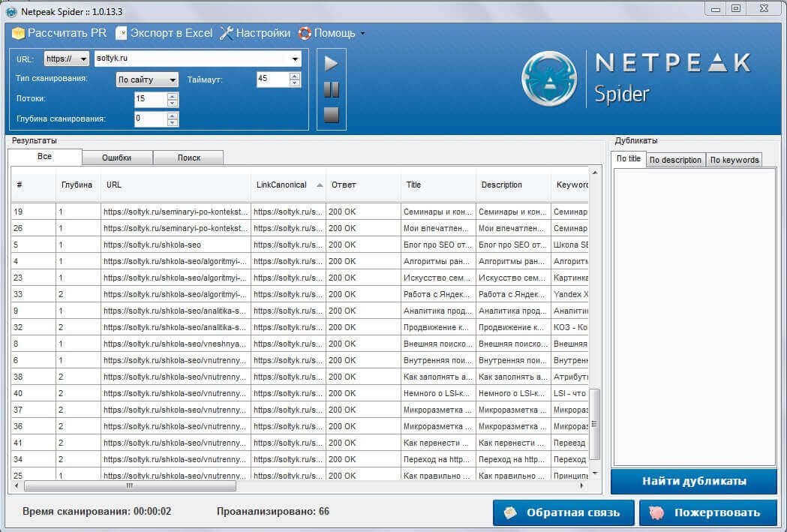
Task: Click the scroll left arrow of results table
Action: (x=17, y=485)
